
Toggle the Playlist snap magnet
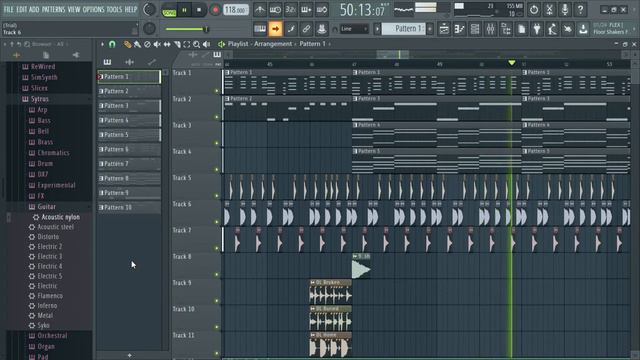(x=112, y=44)
